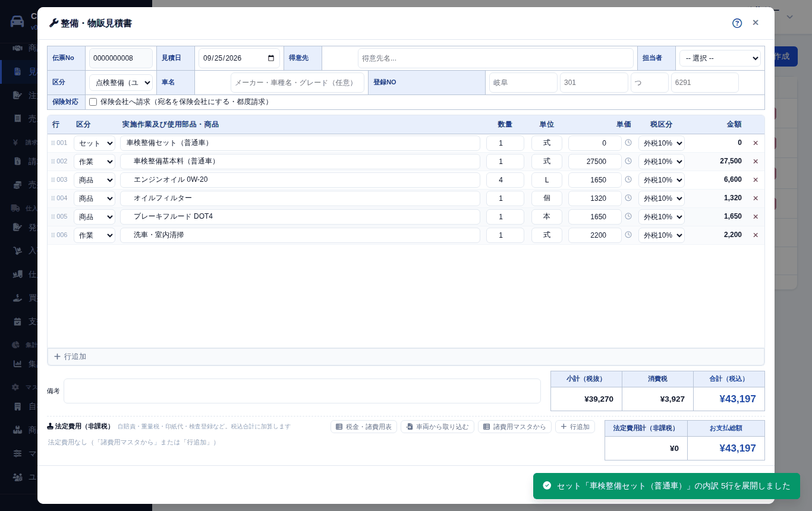Image resolution: width=812 pixels, height=511 pixels.
Task: Edit the 単価 field for ブレーキフルード DOT4
Action: (595, 217)
